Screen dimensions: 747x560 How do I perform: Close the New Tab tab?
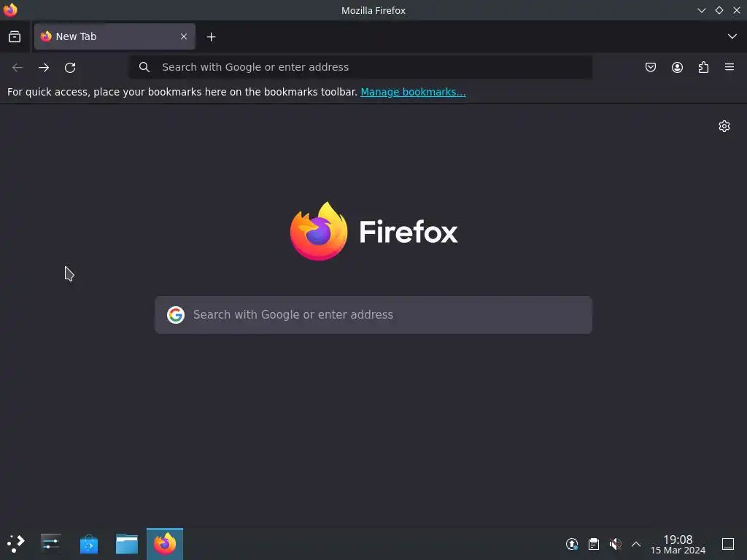point(183,36)
